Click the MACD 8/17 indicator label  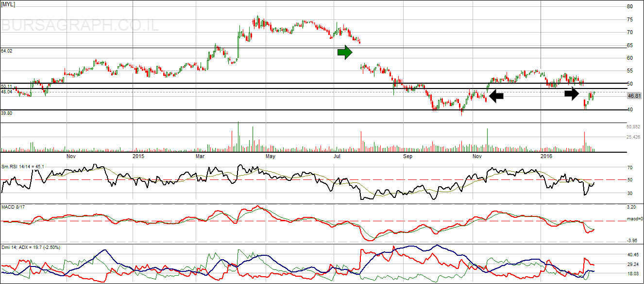[12, 208]
